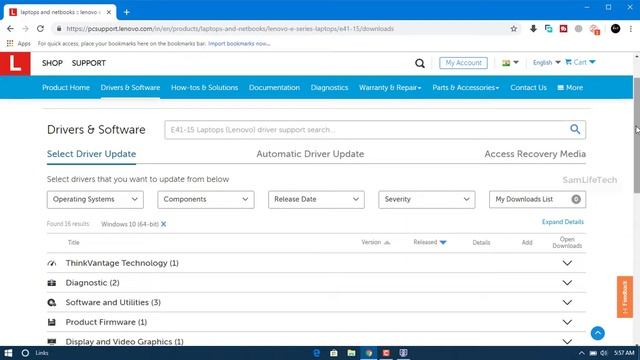Click the red Lenovo logo
The image size is (640, 360).
click(x=15, y=63)
